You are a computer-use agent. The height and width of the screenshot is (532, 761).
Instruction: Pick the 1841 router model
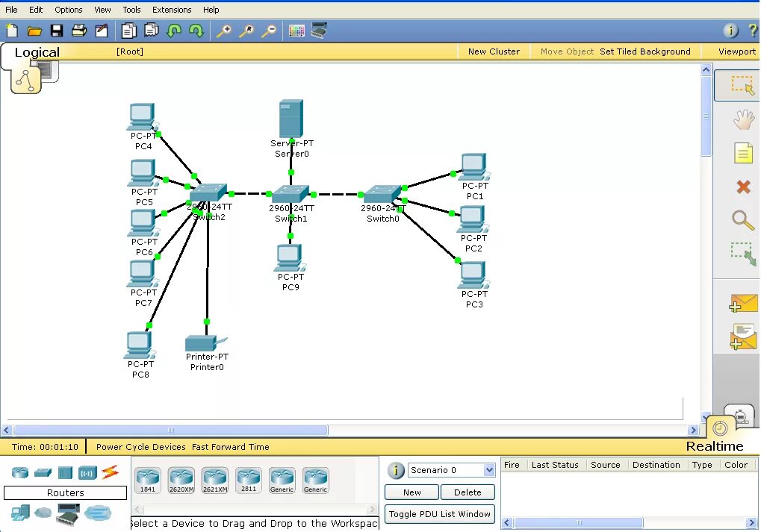click(147, 479)
